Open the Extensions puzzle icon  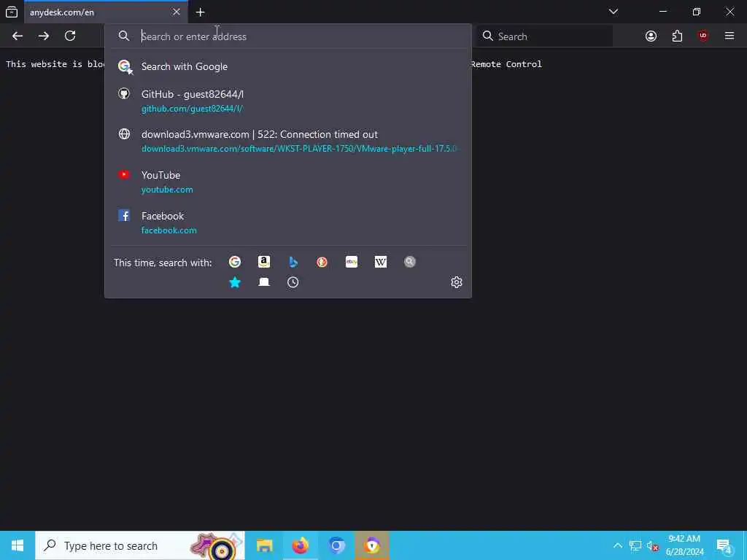click(x=677, y=36)
